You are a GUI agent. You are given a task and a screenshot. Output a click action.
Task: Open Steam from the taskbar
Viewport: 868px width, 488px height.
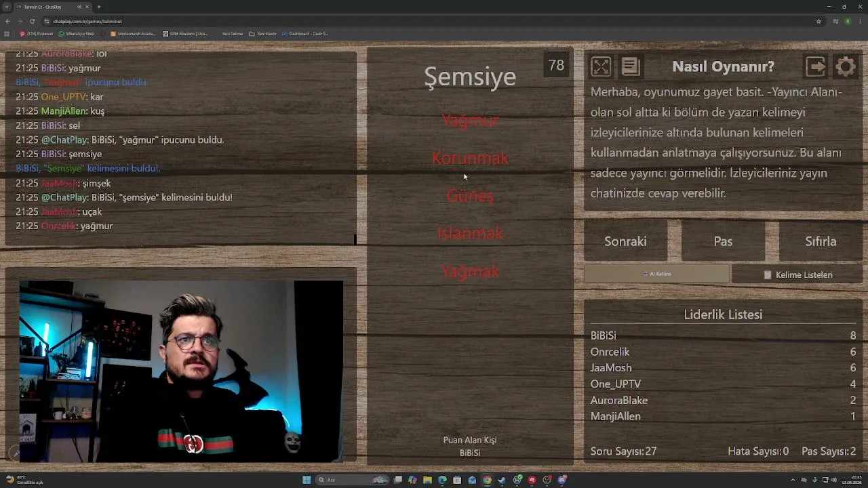[502, 480]
